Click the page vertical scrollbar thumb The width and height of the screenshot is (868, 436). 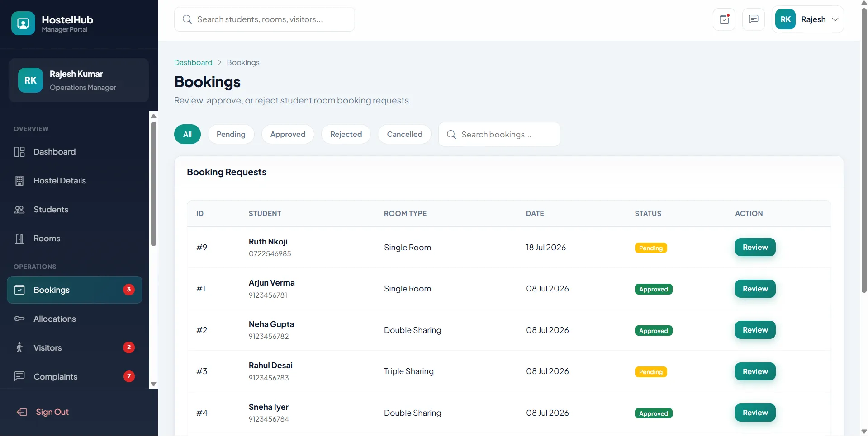click(x=864, y=150)
